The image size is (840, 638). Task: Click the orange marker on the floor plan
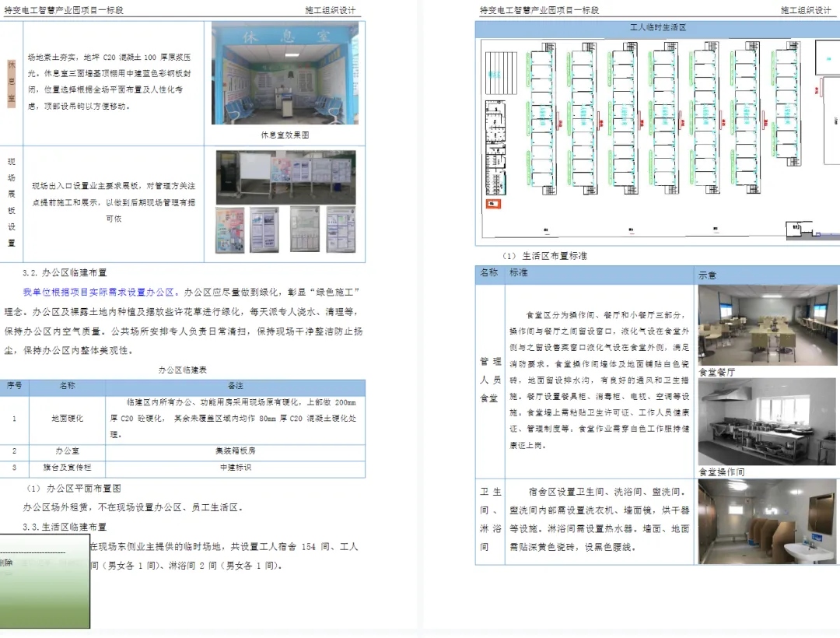click(493, 204)
